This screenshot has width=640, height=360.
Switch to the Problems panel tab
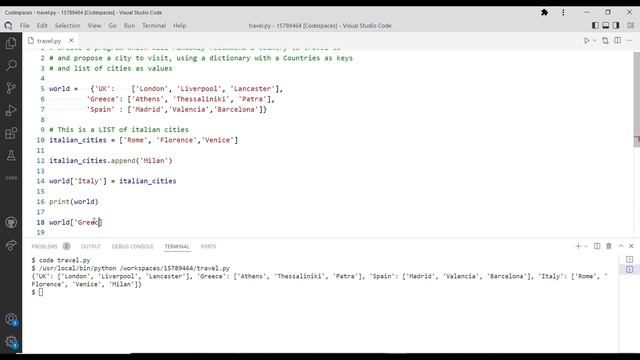44,247
